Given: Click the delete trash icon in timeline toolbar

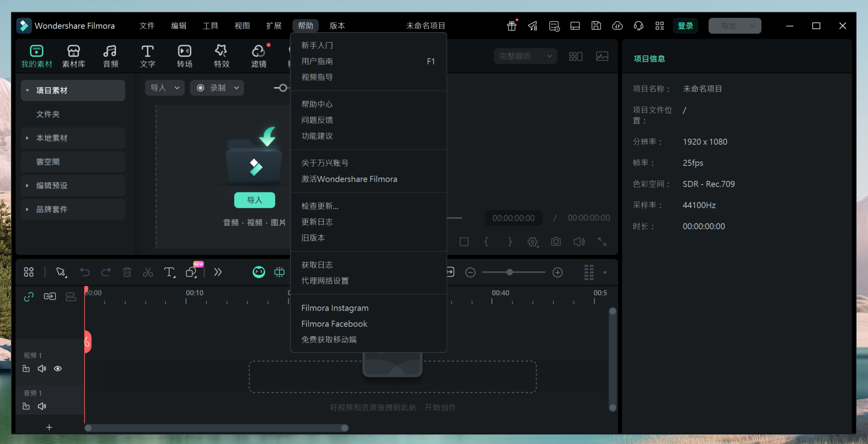Looking at the screenshot, I should click(x=127, y=272).
